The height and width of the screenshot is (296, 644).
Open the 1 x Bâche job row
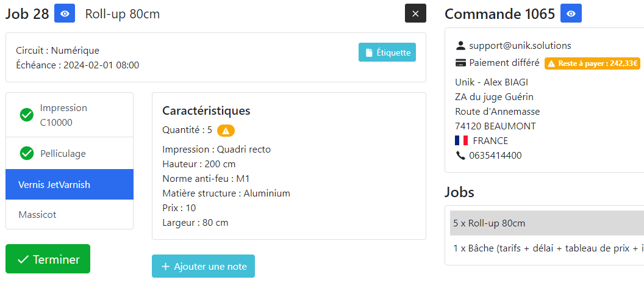coord(547,248)
